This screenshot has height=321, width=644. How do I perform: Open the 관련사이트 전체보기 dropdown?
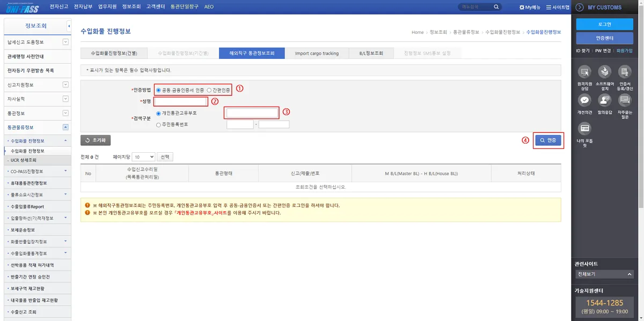click(604, 274)
